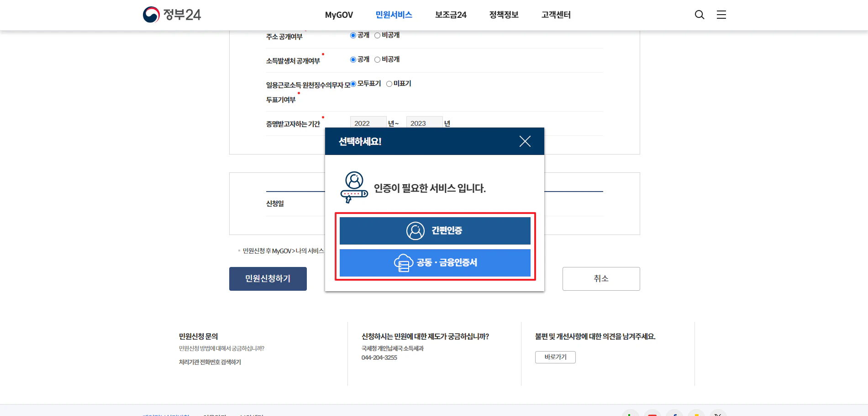Select 모두표기 radio option
Viewport: 868px width, 416px height.
pos(353,84)
